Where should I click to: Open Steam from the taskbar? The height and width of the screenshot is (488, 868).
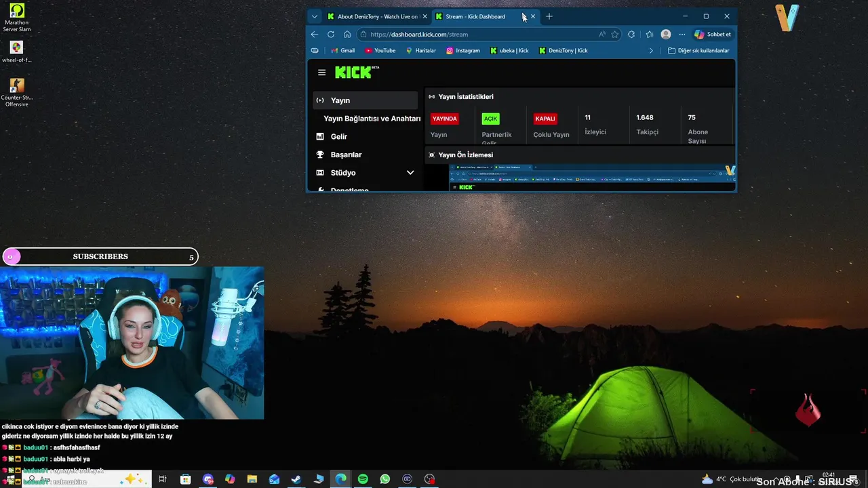pyautogui.click(x=296, y=479)
